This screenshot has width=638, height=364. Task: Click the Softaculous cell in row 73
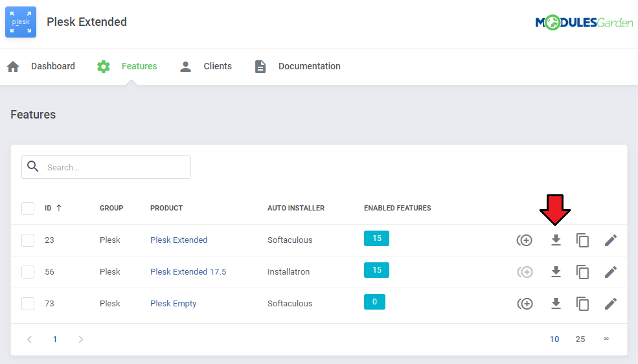290,303
